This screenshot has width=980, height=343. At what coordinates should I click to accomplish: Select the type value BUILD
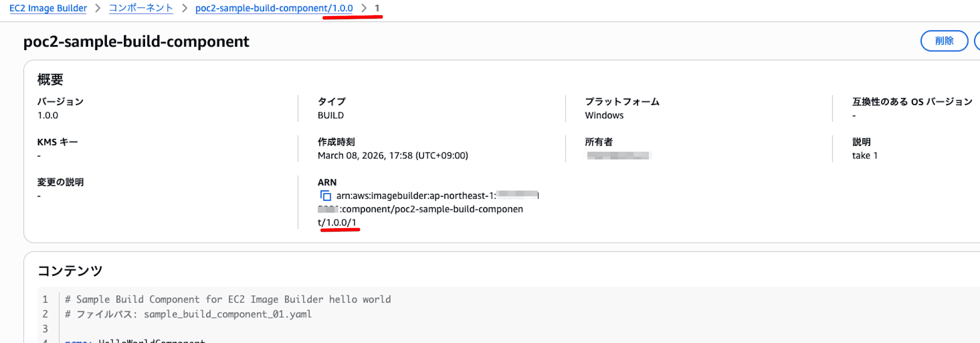(x=331, y=115)
